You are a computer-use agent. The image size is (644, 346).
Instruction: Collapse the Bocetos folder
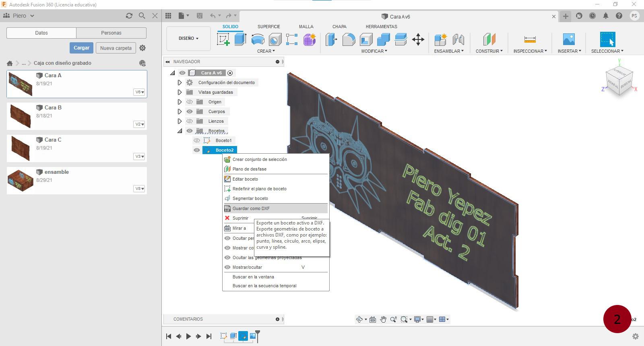[x=180, y=131]
